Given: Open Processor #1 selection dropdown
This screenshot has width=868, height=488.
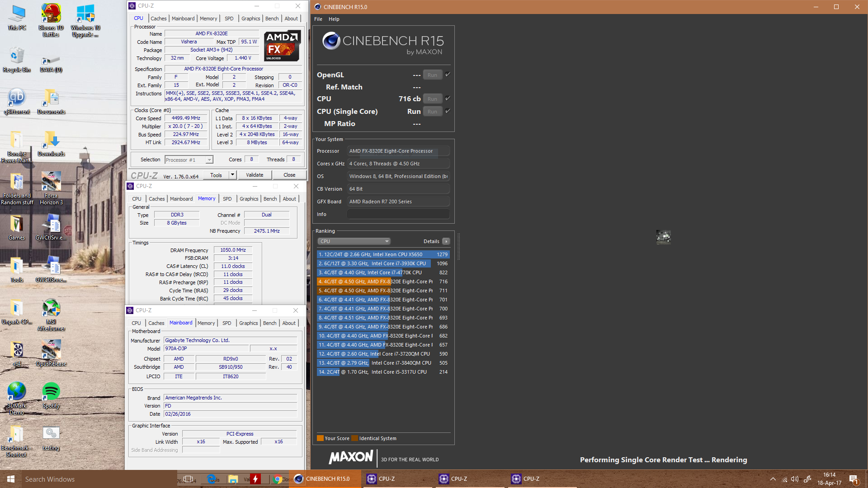Looking at the screenshot, I should tap(189, 160).
